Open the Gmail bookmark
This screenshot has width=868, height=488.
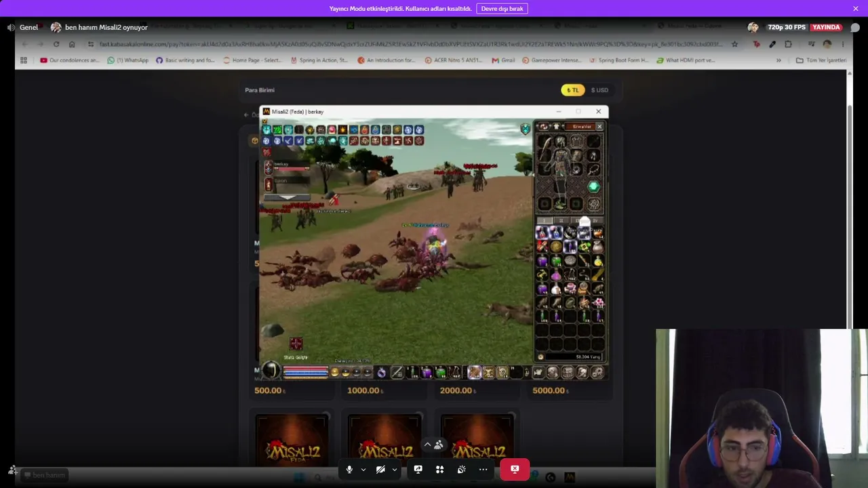(x=503, y=60)
